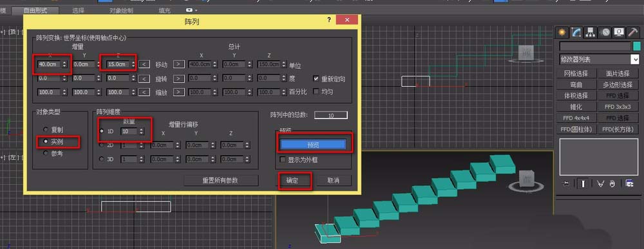Apply the FFD 4x4x4 modifier button
The height and width of the screenshot is (249, 644).
tap(576, 118)
